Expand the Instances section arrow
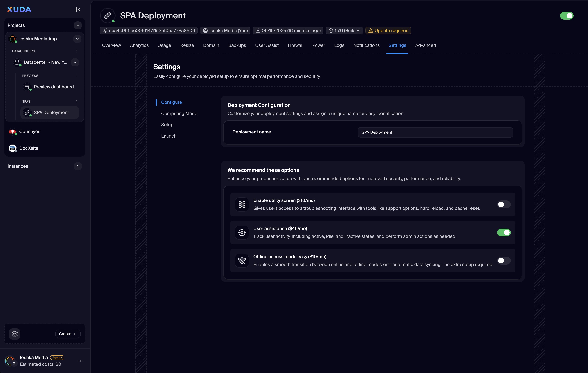This screenshot has height=373, width=588. pos(78,166)
